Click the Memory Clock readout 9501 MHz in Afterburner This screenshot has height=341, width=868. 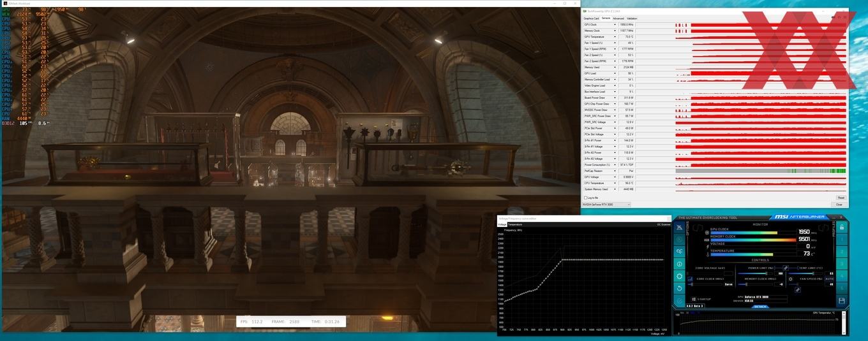[804, 239]
